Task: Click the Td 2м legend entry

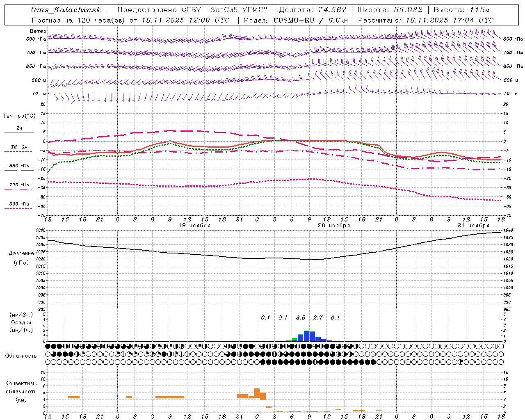Action: (19, 147)
